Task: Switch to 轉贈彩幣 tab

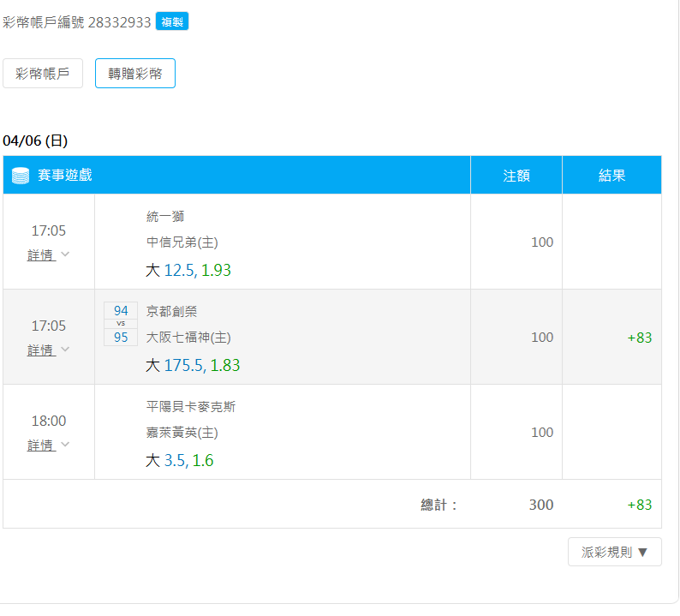Action: 135,74
